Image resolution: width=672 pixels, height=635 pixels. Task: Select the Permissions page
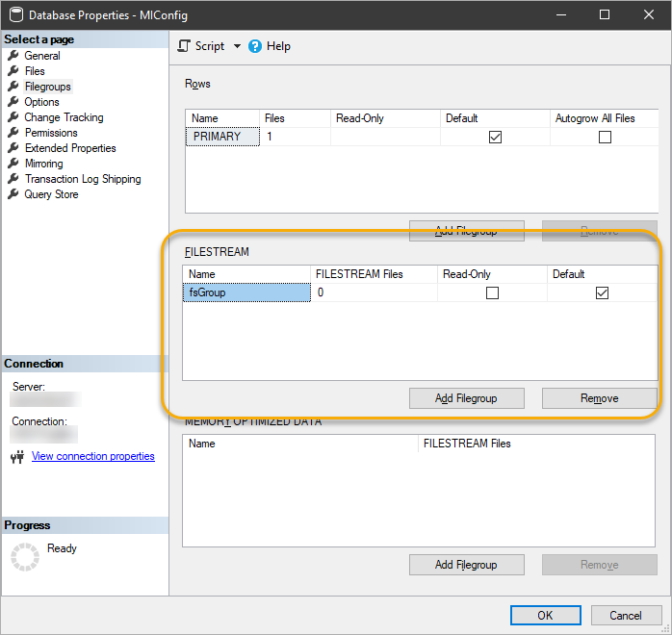point(51,133)
